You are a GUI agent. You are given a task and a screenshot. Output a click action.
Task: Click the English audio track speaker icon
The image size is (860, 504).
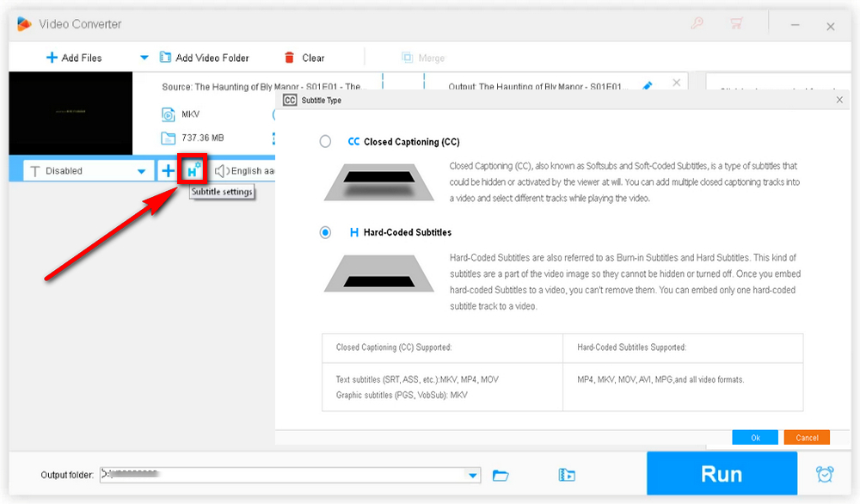tap(221, 171)
